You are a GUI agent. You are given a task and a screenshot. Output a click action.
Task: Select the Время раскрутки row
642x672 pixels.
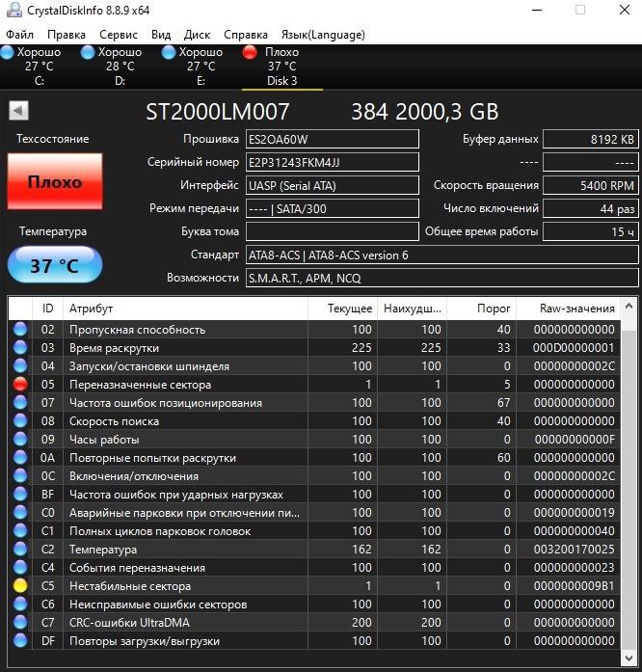pyautogui.click(x=314, y=347)
